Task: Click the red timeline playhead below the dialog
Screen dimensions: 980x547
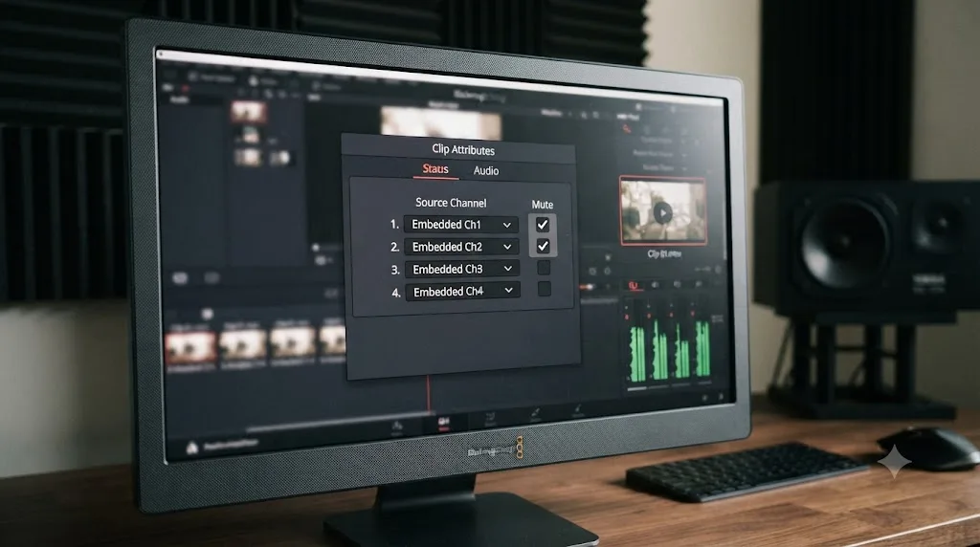Action: click(x=428, y=393)
